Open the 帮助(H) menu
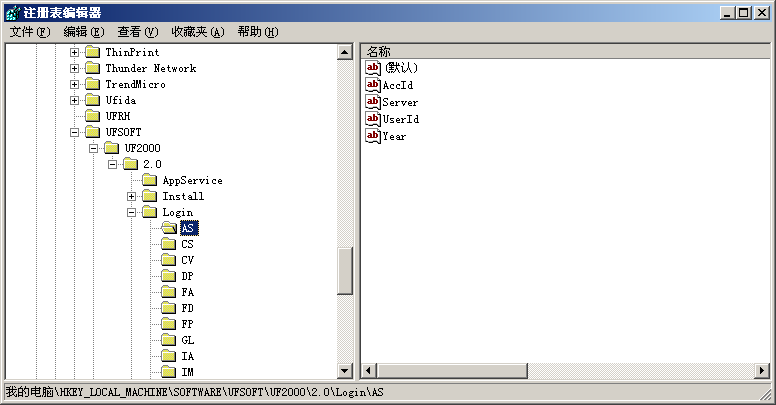Viewport: 776px width, 405px height. (x=258, y=32)
